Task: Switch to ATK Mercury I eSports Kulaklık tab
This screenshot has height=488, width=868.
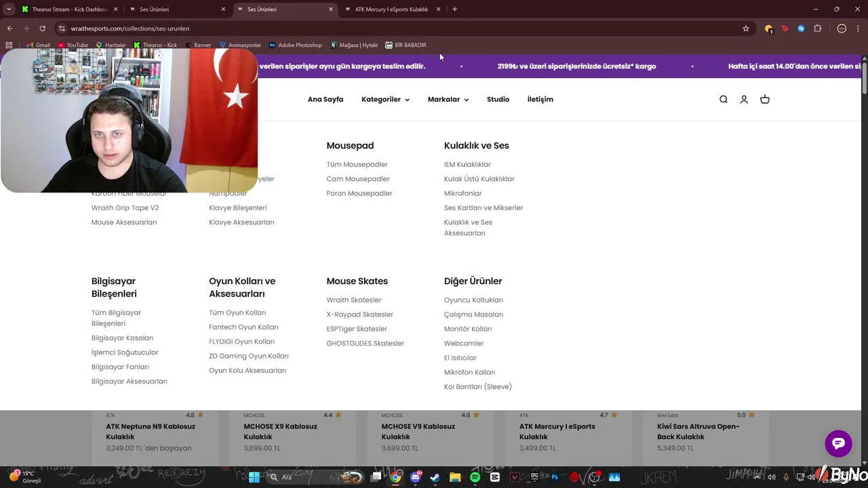Action: [391, 9]
